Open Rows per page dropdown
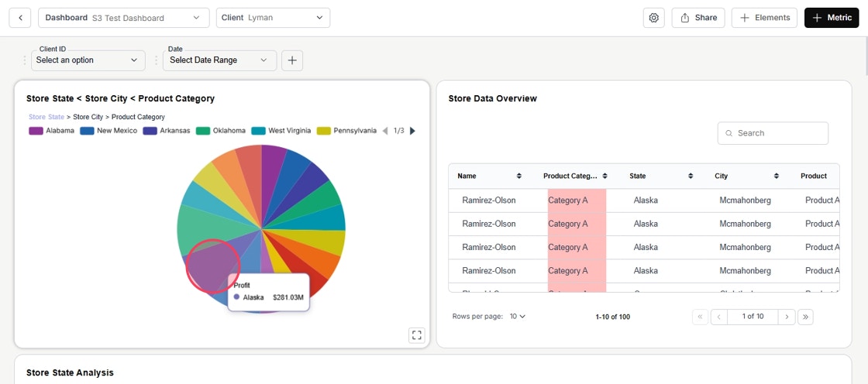Viewport: 868px width, 384px height. click(x=518, y=317)
